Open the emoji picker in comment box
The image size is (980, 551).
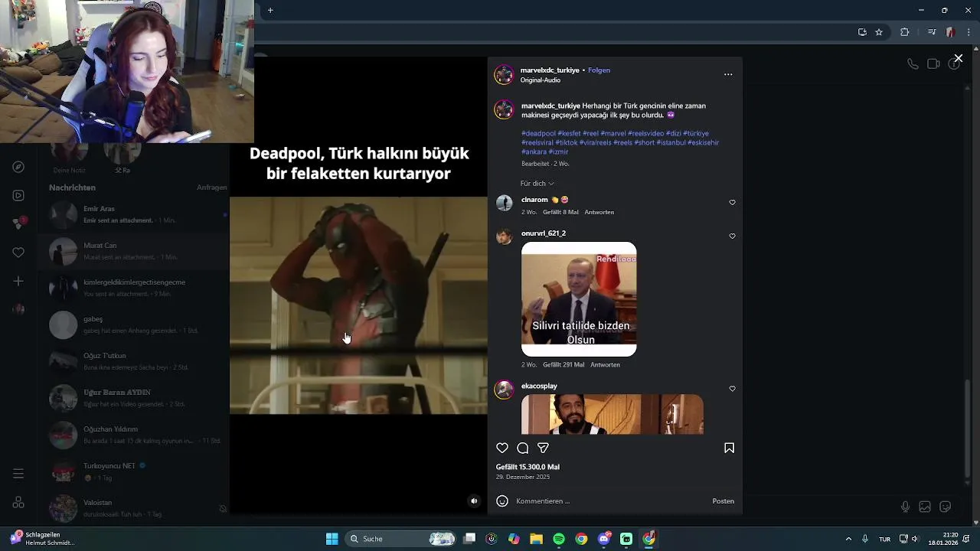[502, 501]
